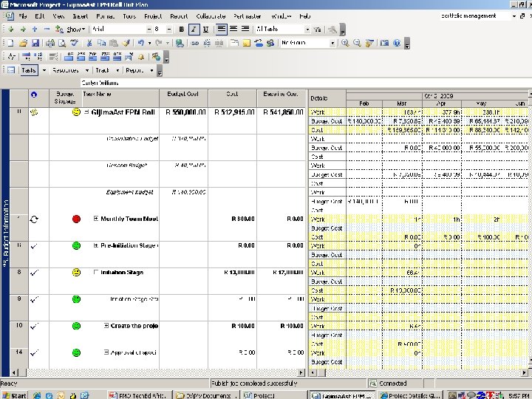
Task: Click the Show Subtasks plus icon
Action: (x=35, y=30)
